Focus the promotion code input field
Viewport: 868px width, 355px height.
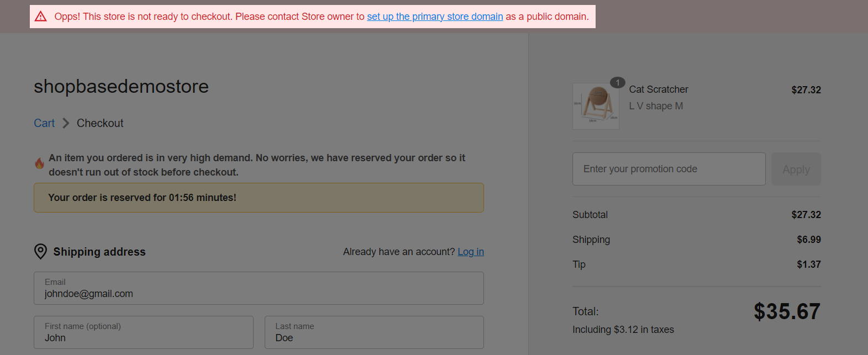[669, 169]
